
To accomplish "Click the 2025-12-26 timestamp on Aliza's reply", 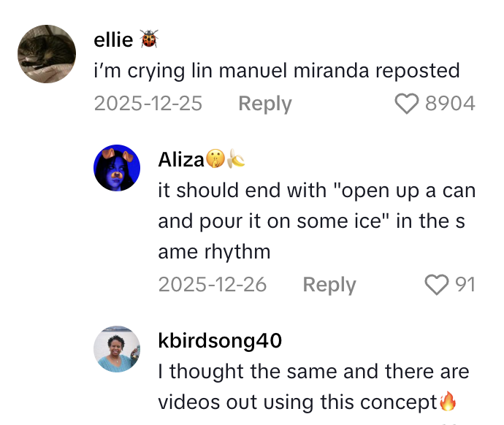I will 213,285.
